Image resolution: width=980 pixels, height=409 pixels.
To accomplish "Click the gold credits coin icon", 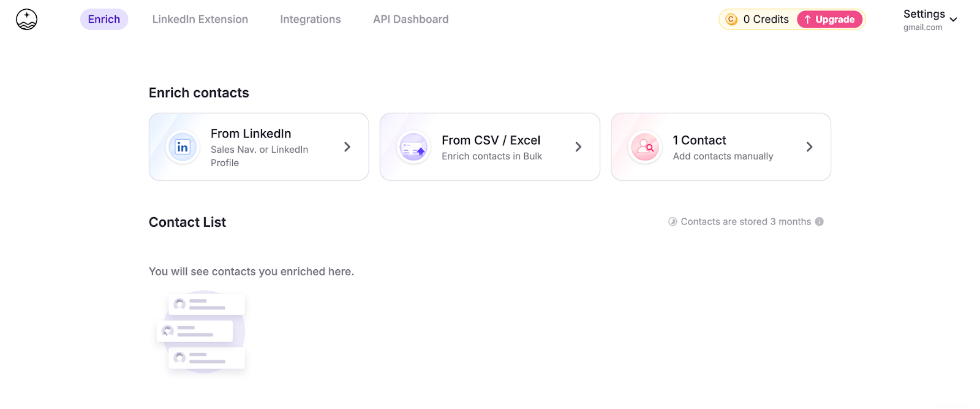I will point(731,20).
